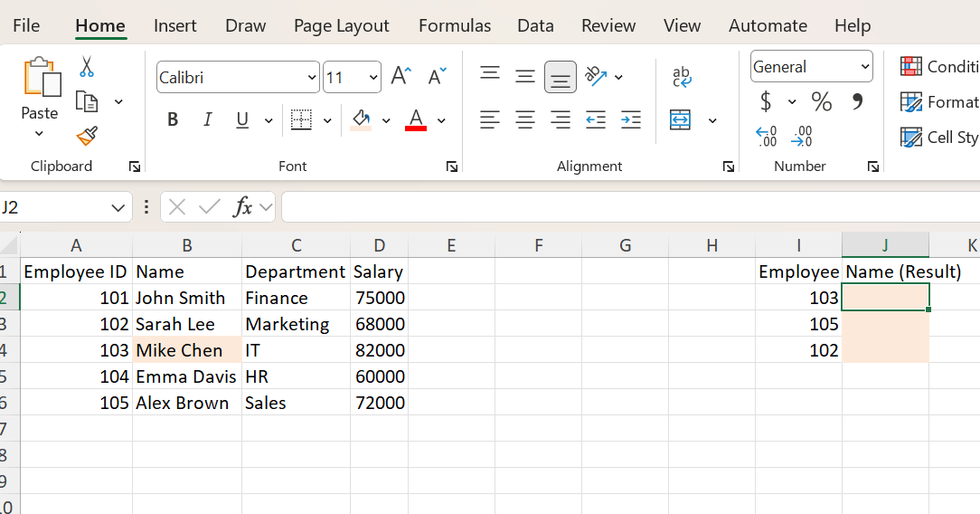This screenshot has height=514, width=980.
Task: Switch to the Review tab
Action: 608,25
